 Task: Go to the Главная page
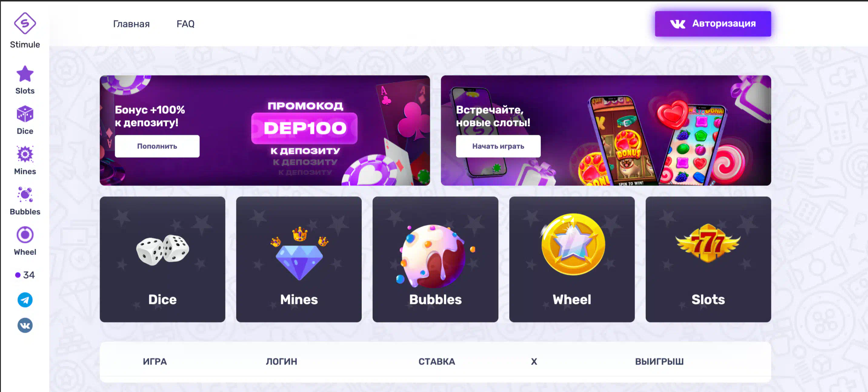coord(131,24)
